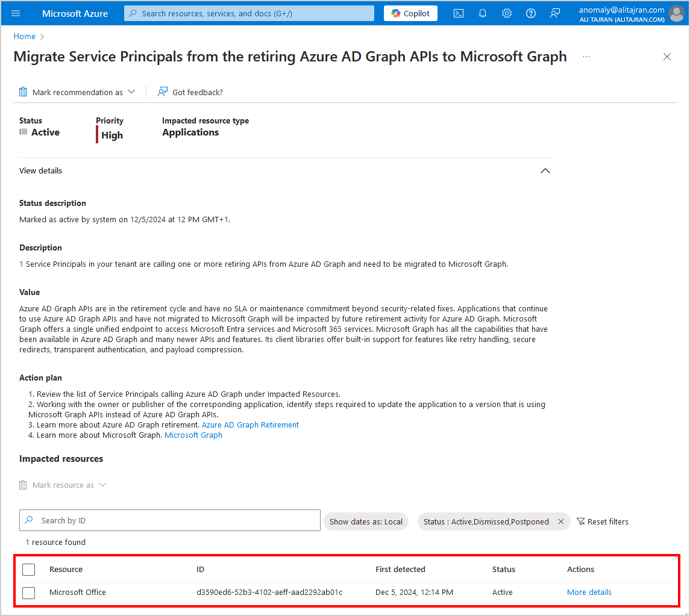The height and width of the screenshot is (616, 690).
Task: Click Microsoft Azure brand title
Action: 75,14
